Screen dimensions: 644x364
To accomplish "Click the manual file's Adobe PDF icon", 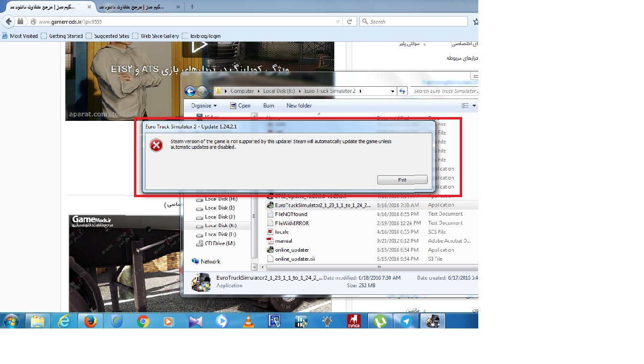I will click(270, 241).
